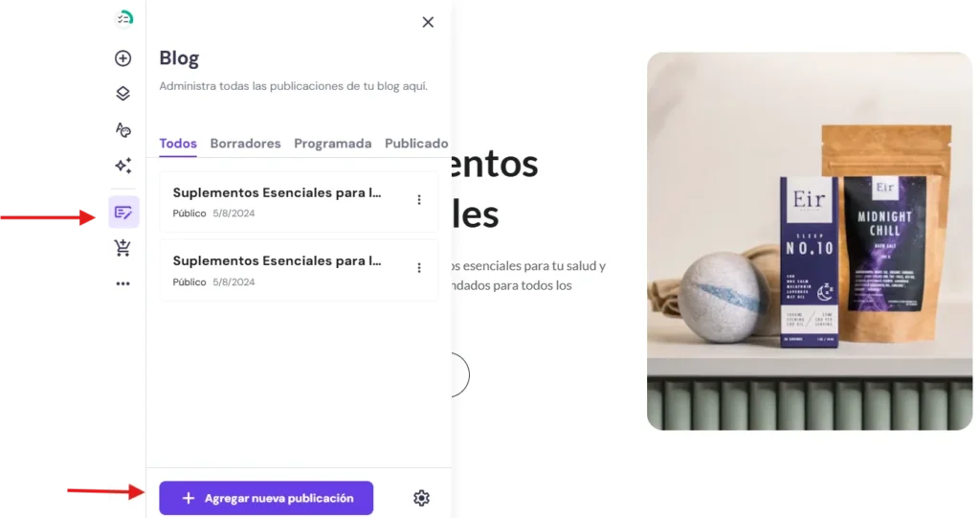
Task: Select the Eir product image
Action: pos(810,241)
